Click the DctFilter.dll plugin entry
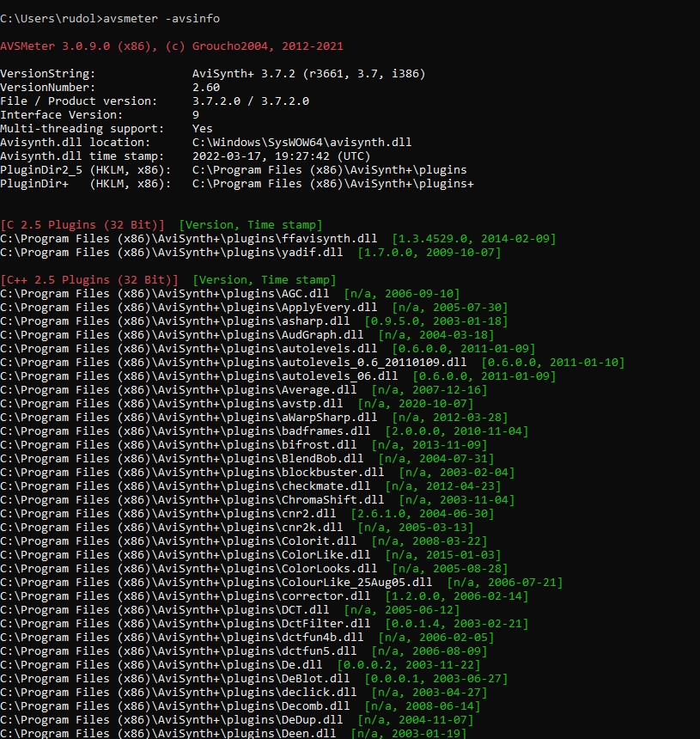Viewport: 700px width, 739px height. [x=186, y=624]
